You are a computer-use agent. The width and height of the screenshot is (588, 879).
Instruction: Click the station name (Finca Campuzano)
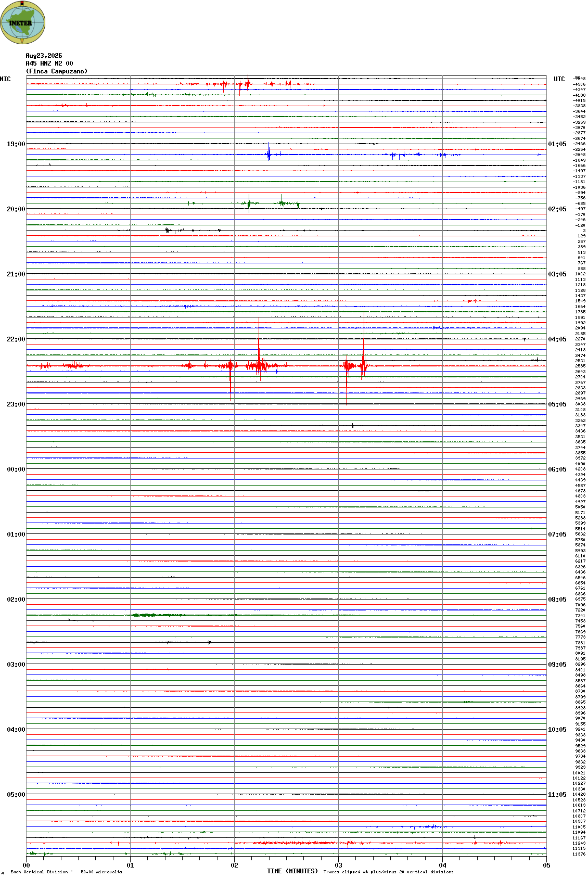(57, 71)
